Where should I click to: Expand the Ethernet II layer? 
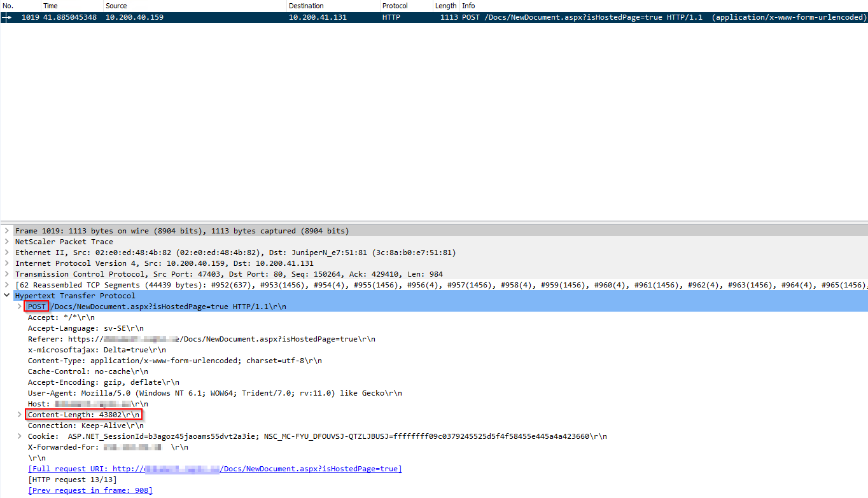pos(8,252)
